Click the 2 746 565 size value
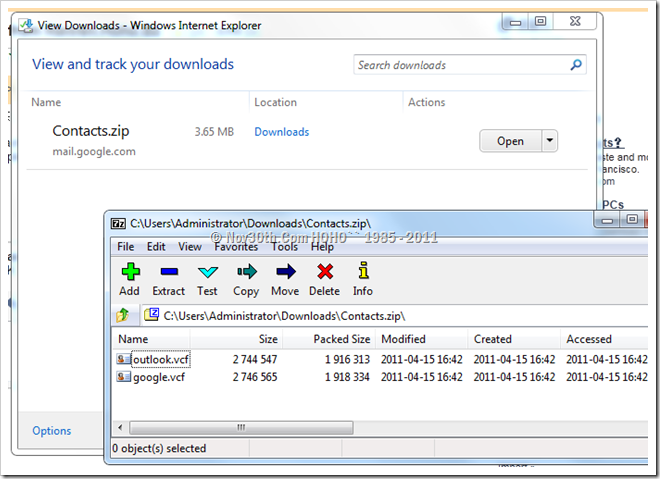 tap(255, 377)
